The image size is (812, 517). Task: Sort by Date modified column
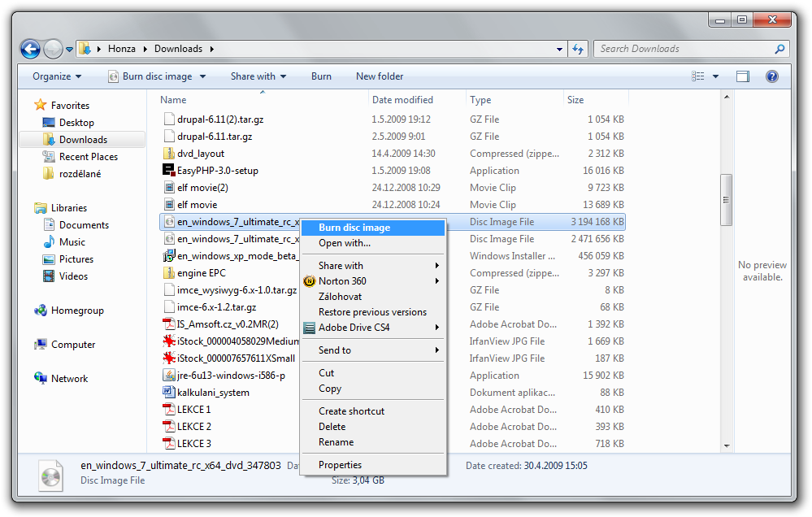point(402,99)
